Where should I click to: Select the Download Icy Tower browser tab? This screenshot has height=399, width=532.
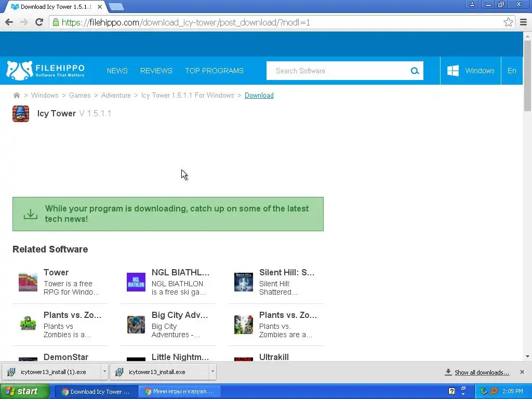click(56, 7)
